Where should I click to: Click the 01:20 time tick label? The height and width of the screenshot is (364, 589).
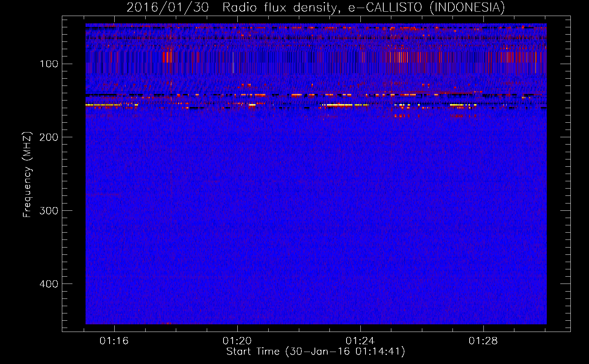(237, 341)
